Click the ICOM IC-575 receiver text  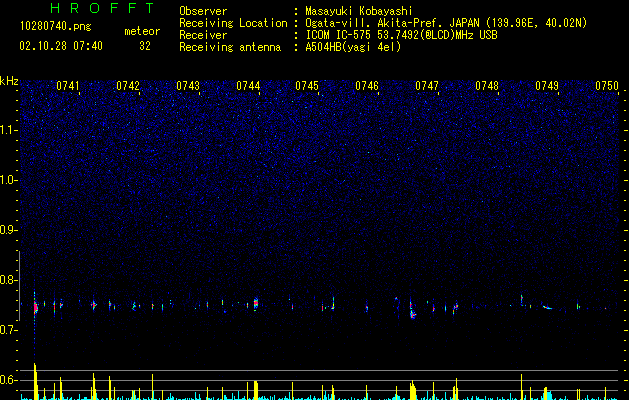[401, 35]
